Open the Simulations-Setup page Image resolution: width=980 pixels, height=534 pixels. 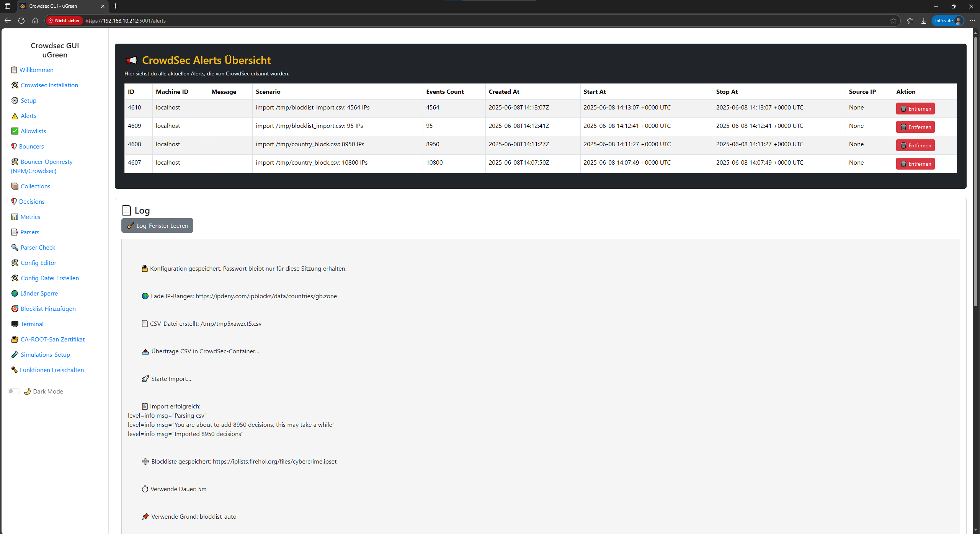[x=45, y=354]
